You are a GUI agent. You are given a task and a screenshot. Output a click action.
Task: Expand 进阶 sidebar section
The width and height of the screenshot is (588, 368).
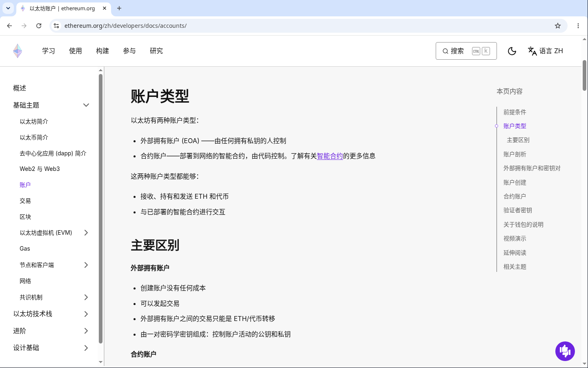[86, 331]
